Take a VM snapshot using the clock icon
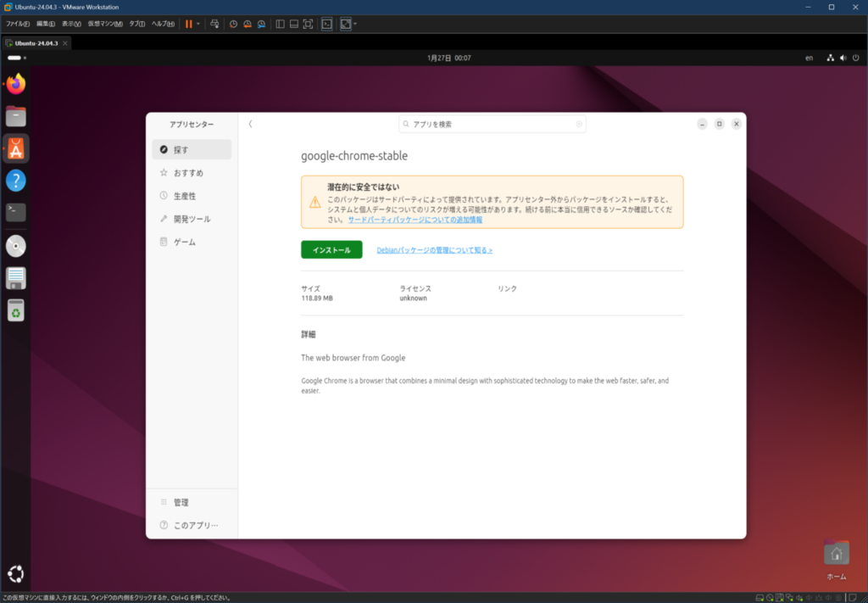The width and height of the screenshot is (868, 603). pos(234,24)
